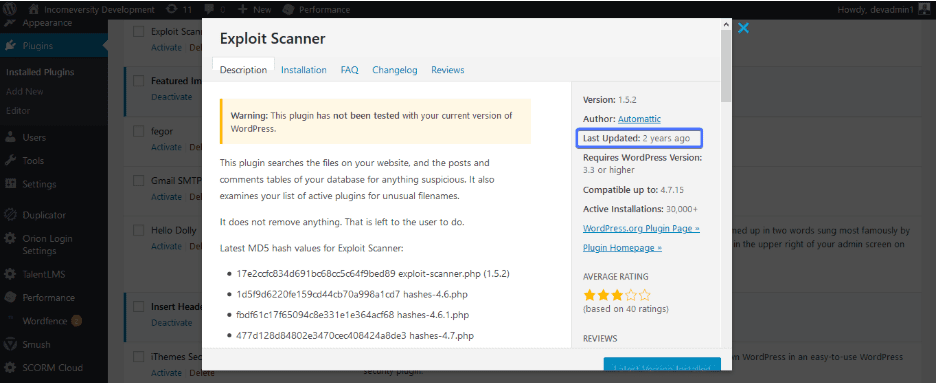Tick the Exploit Scanner plugin checkbox

(x=139, y=32)
